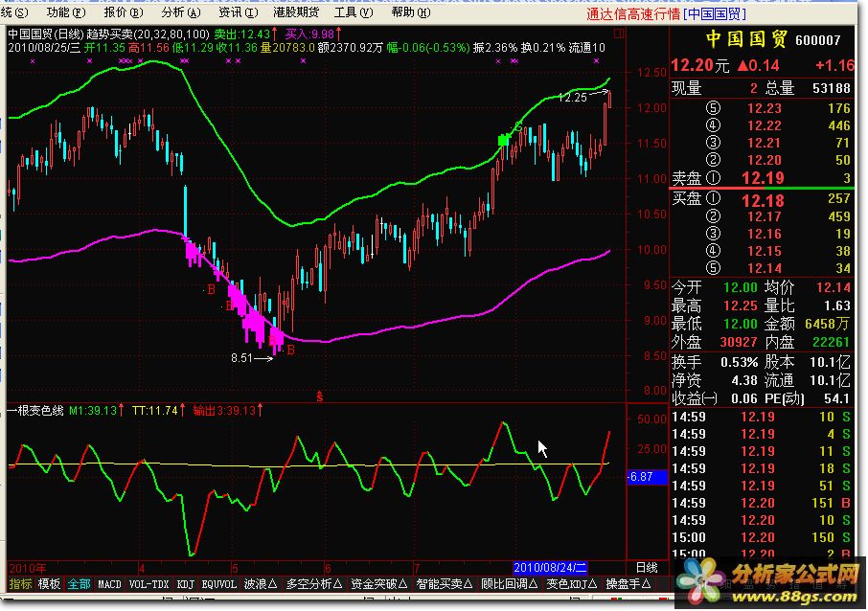
Task: Open the 资讯(I) menu
Action: (x=238, y=12)
